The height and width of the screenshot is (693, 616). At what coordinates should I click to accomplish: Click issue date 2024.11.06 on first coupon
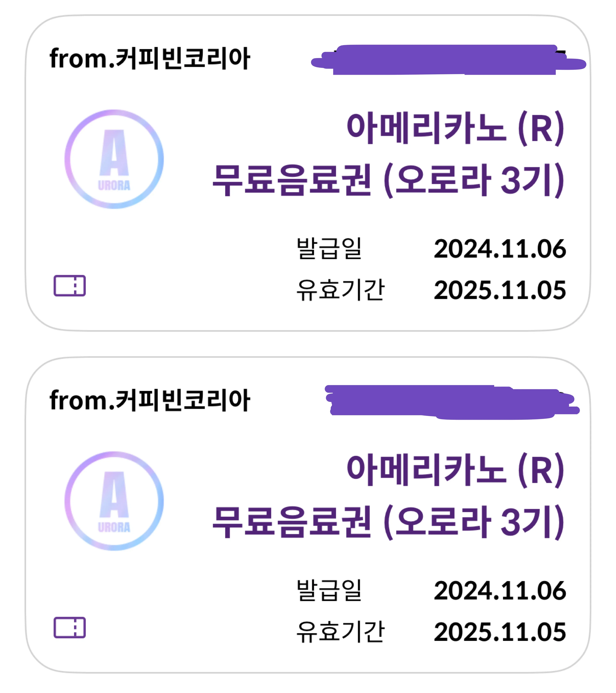click(499, 249)
